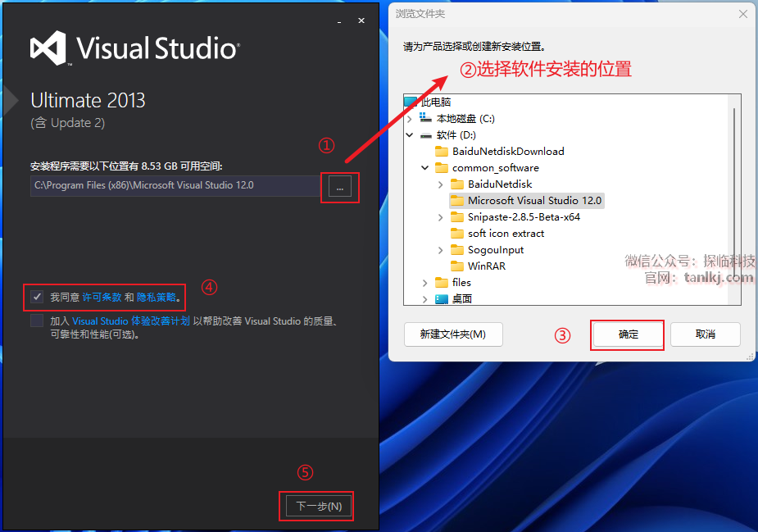Select the files folder in tree

(x=461, y=283)
